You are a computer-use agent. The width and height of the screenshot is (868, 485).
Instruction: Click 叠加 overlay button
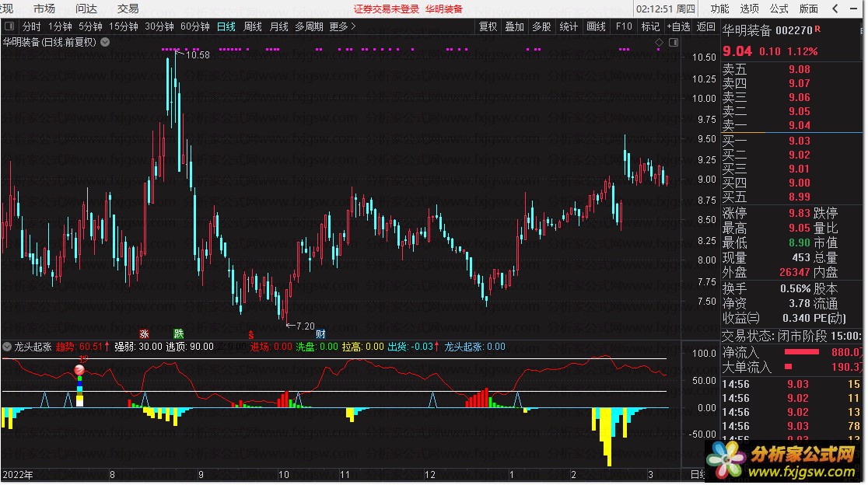click(x=514, y=26)
